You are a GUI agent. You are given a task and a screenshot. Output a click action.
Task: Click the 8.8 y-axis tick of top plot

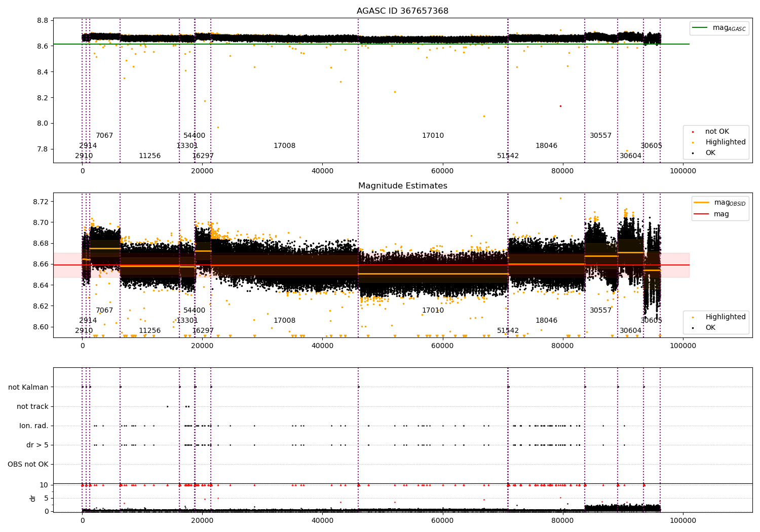43,21
